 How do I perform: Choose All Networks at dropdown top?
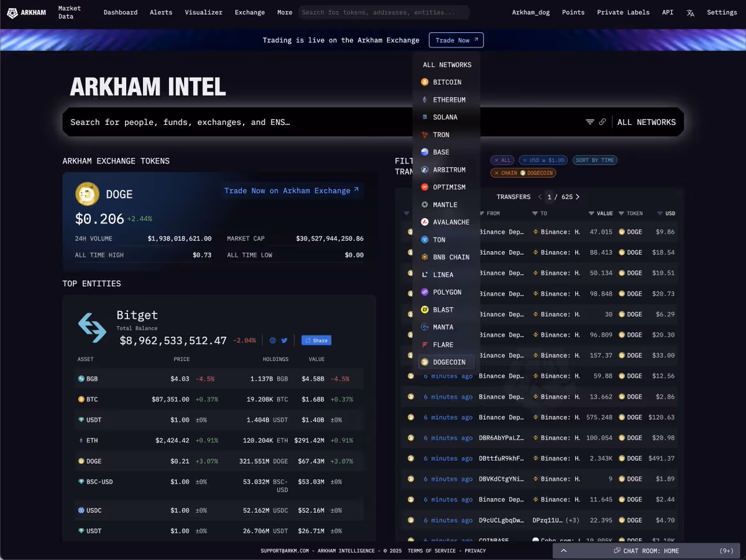(x=446, y=65)
